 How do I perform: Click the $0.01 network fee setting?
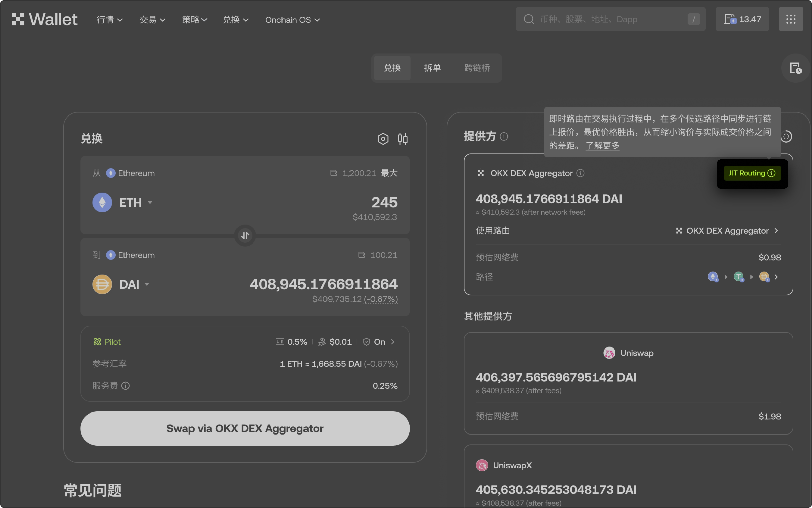[x=335, y=342]
